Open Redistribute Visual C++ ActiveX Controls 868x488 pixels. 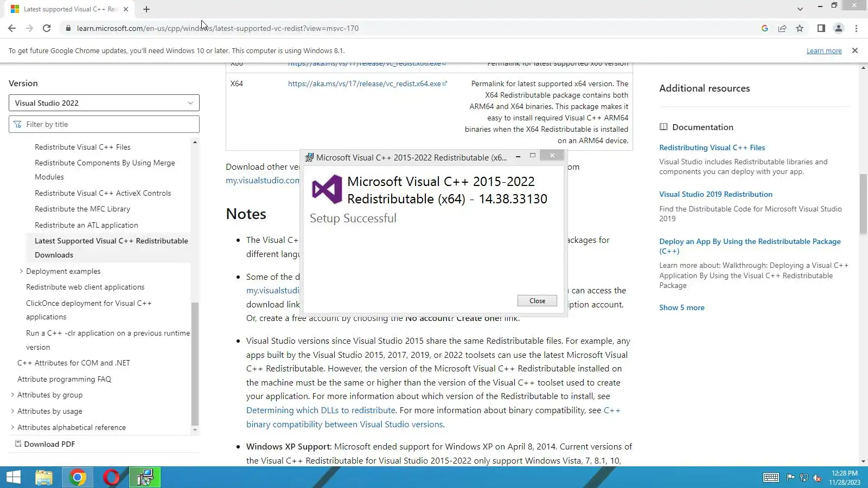[x=103, y=193]
